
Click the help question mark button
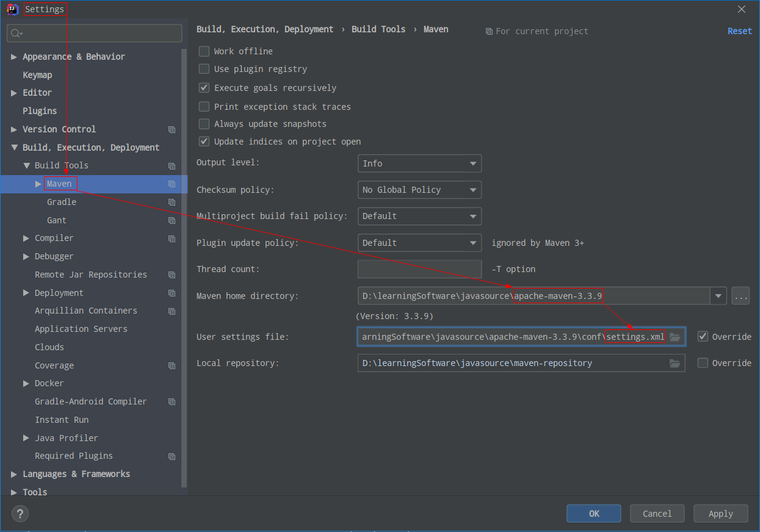[x=20, y=513]
